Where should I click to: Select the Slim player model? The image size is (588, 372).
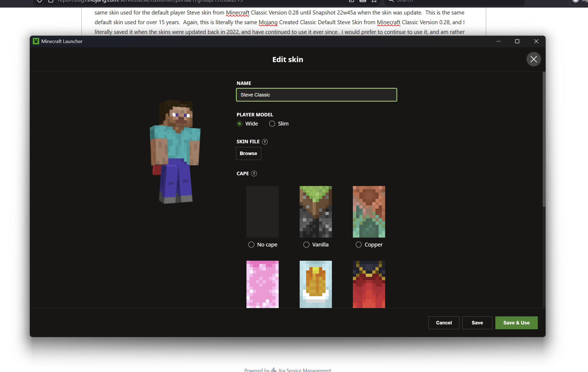(272, 124)
